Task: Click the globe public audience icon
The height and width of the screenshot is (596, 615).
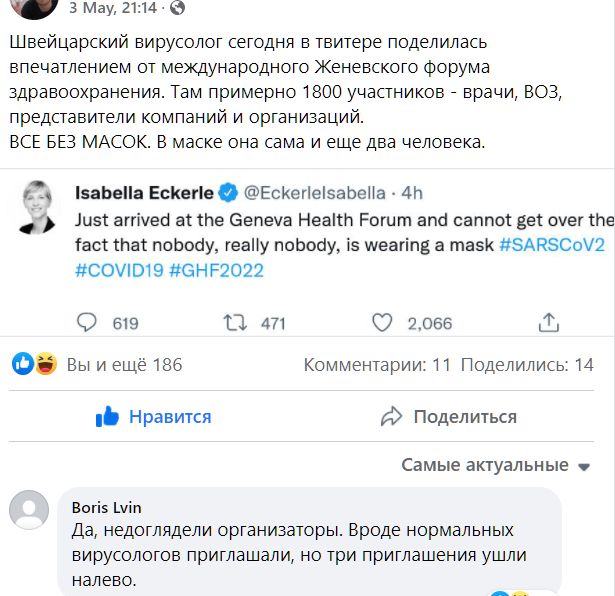Action: [178, 7]
